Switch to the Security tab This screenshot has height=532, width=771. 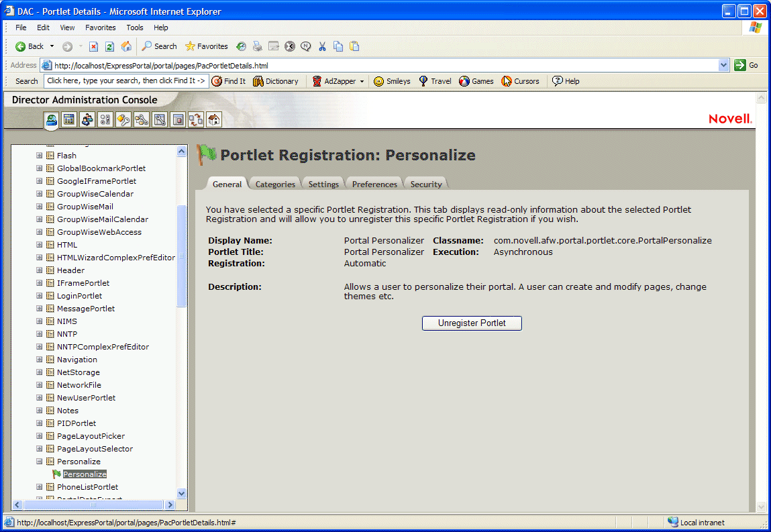coord(426,184)
